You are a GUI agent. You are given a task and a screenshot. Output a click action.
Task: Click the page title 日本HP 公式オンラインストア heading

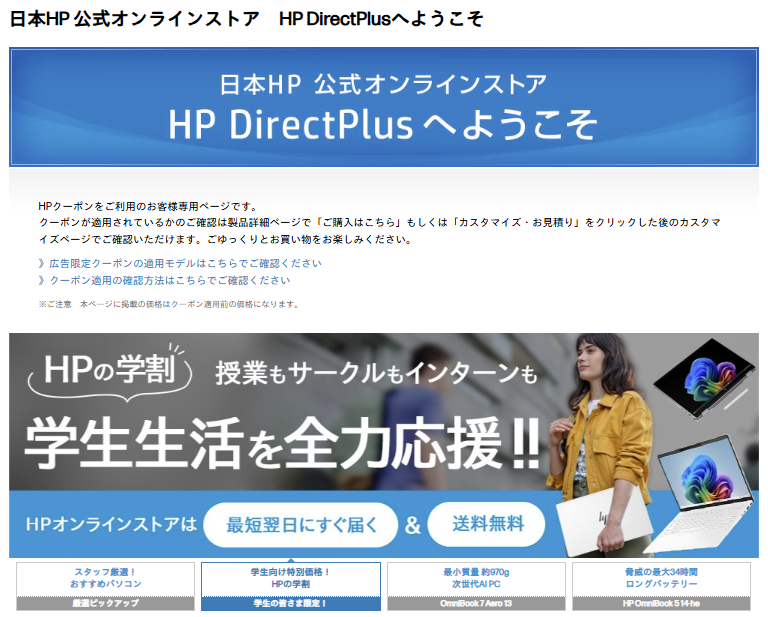coord(246,19)
